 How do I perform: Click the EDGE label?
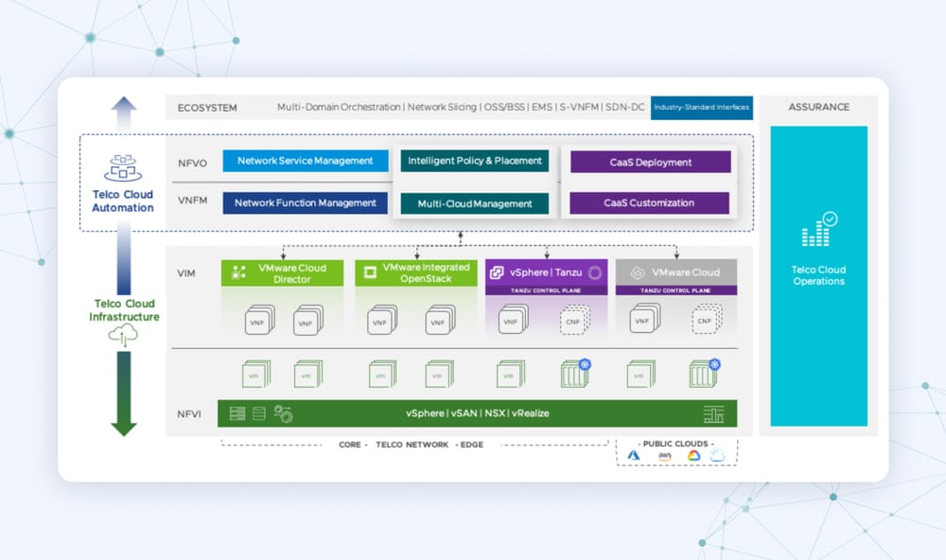[472, 445]
